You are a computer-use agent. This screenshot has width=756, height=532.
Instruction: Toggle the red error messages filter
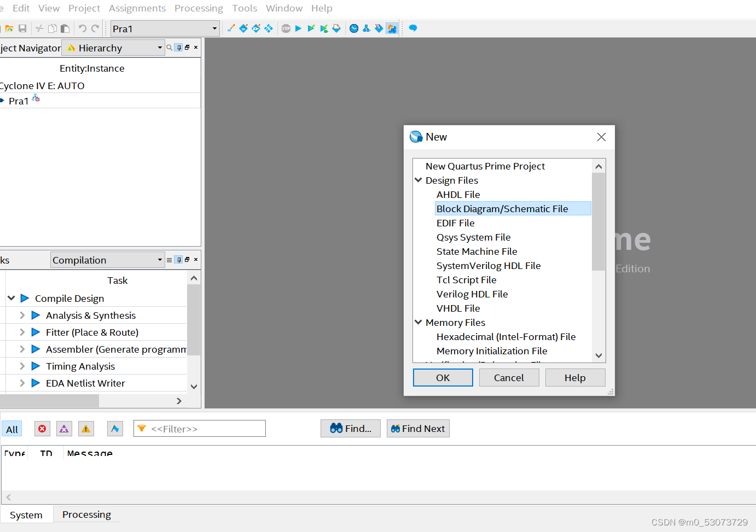coord(42,429)
